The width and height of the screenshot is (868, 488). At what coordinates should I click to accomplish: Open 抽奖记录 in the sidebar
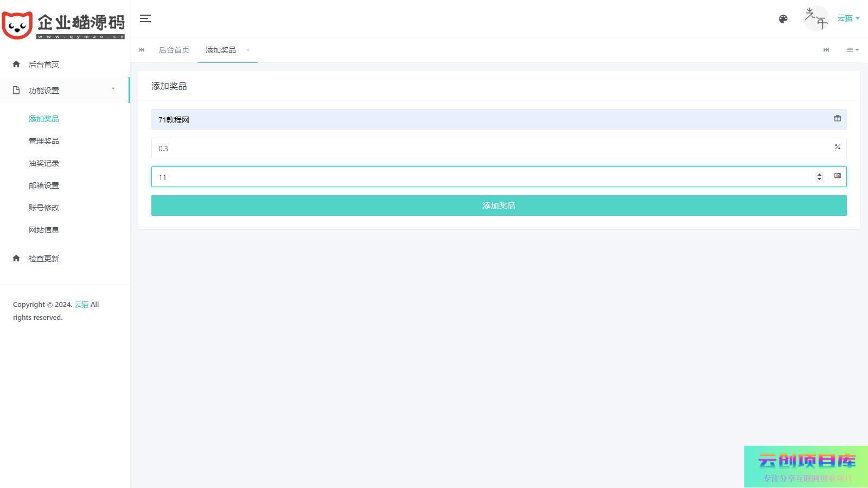(x=44, y=163)
